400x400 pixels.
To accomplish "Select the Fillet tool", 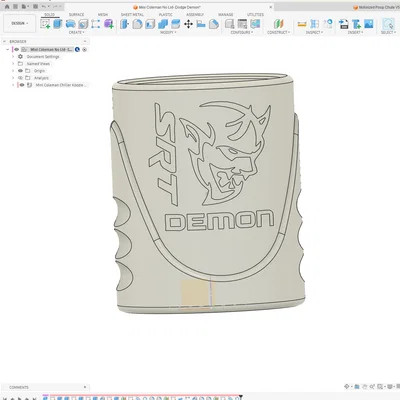I will [x=137, y=24].
